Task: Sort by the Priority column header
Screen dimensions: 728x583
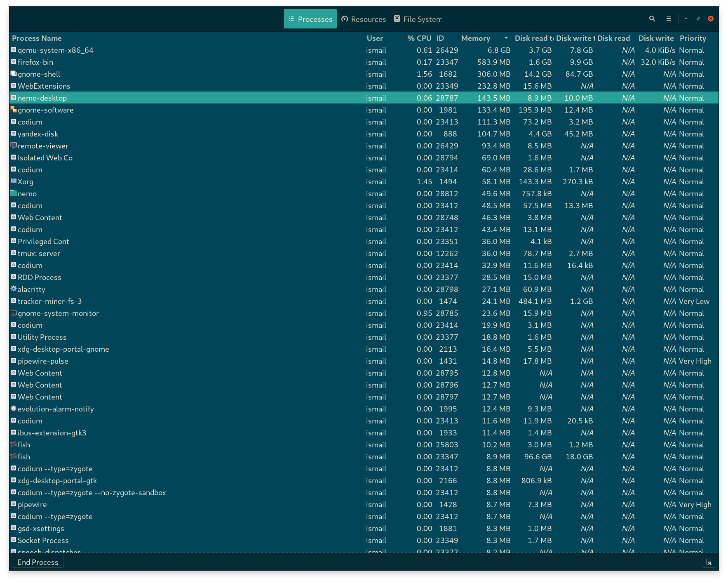Action: [x=693, y=38]
